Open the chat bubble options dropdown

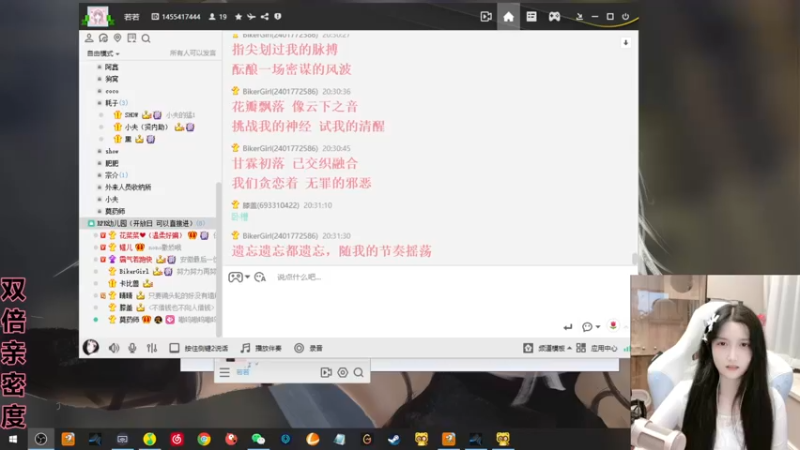coord(591,327)
